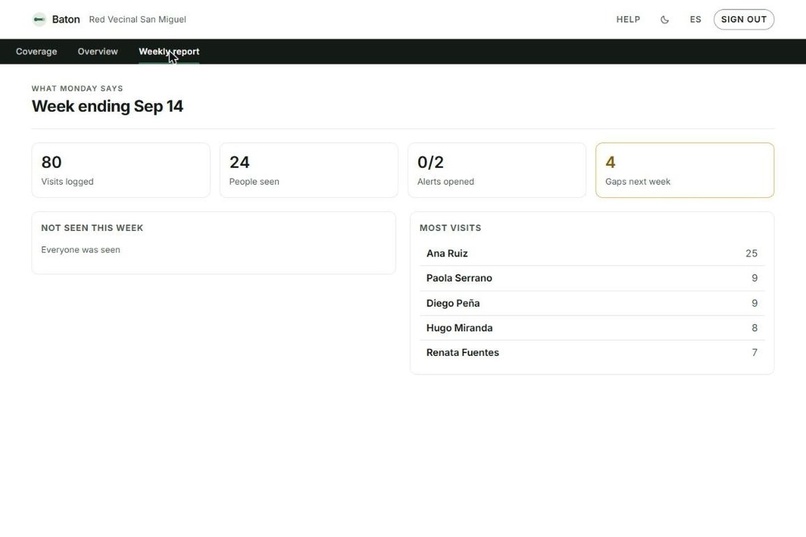Open the Visits logged card showing 80
This screenshot has height=537, width=806.
[121, 170]
